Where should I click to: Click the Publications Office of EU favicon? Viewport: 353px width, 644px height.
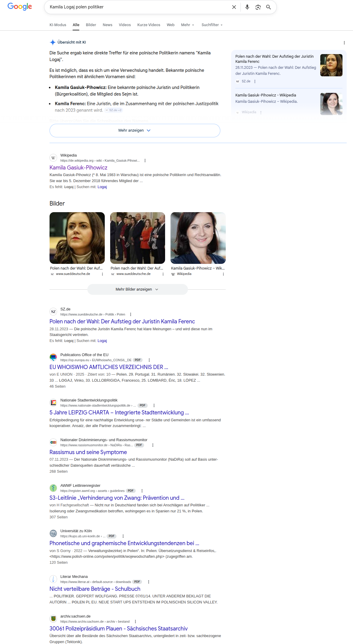(53, 357)
